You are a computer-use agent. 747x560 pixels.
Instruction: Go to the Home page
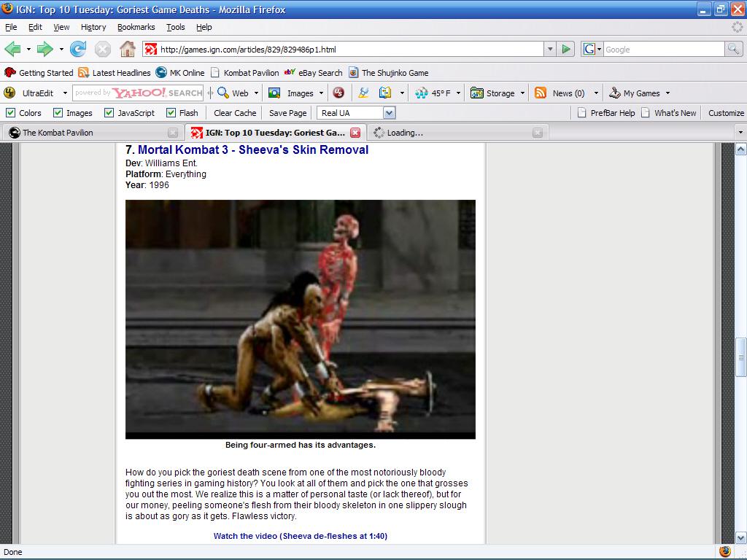tap(128, 50)
